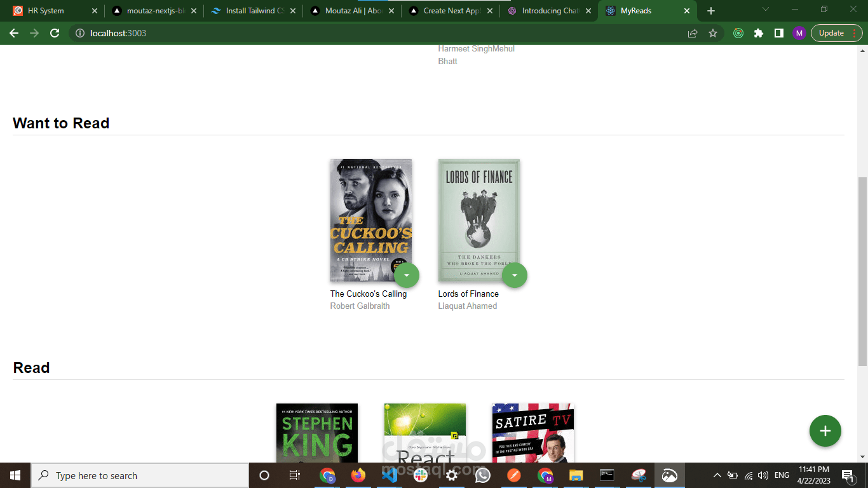
Task: Open Chrome's three-dot menu
Action: pos(856,33)
